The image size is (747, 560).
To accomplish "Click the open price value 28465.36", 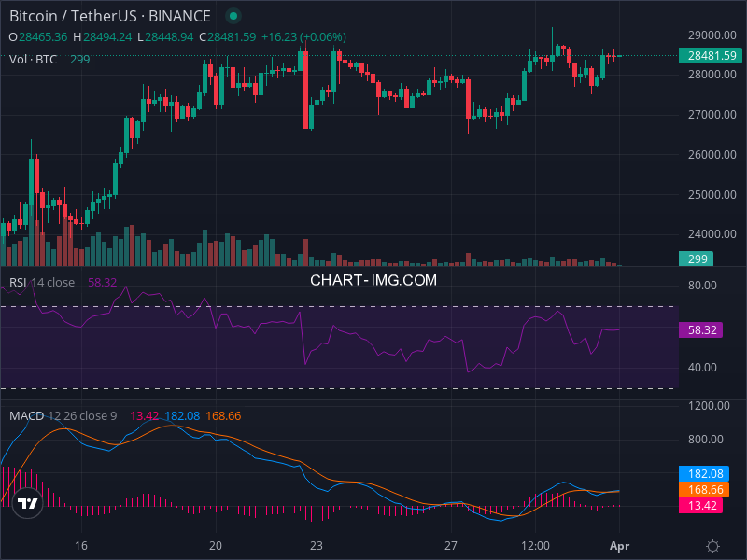I will tap(43, 37).
